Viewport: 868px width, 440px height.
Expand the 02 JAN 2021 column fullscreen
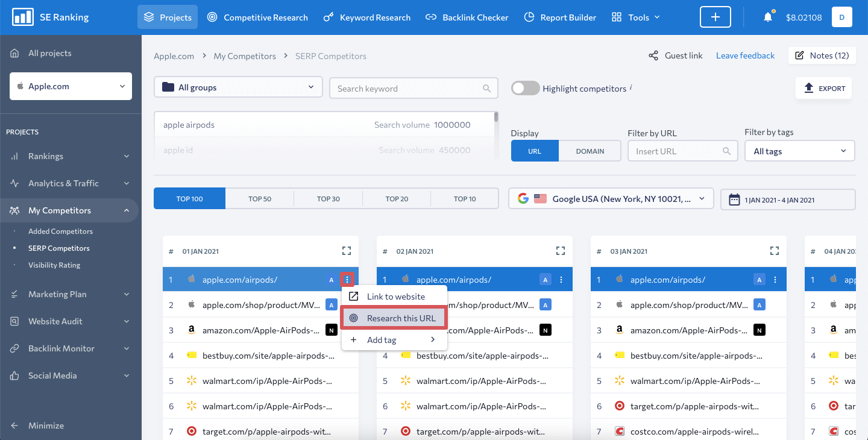tap(561, 251)
